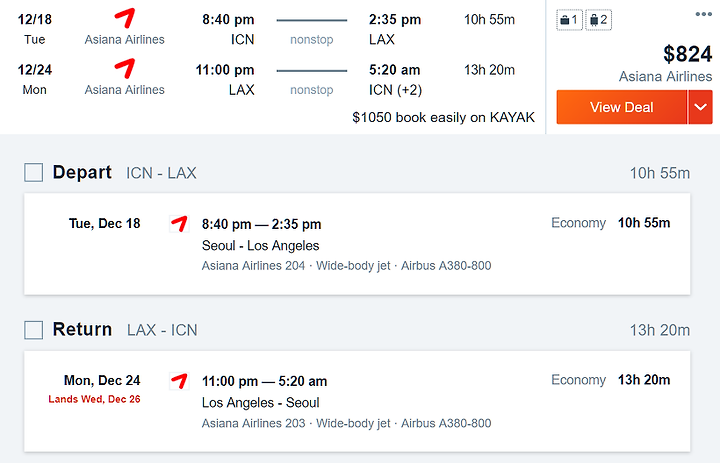Click the Asiana Airlines provider name under price
Viewport: 720px width, 463px height.
tap(665, 76)
